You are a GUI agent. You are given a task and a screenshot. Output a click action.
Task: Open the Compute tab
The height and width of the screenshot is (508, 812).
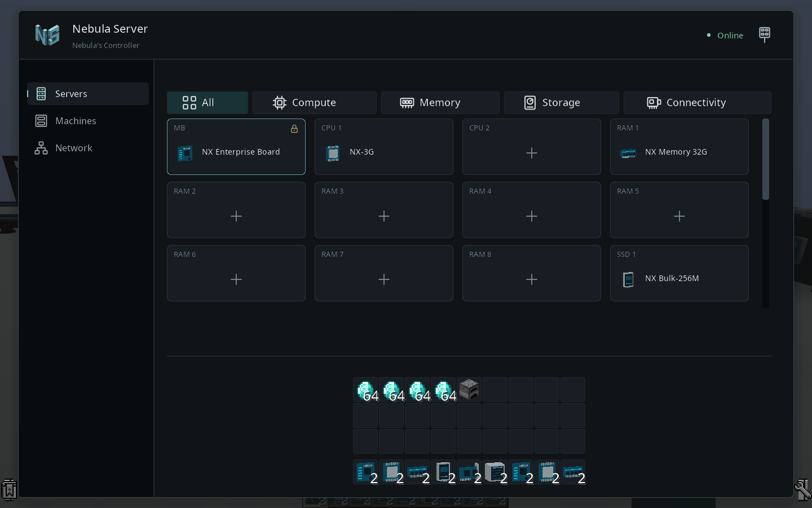point(315,103)
